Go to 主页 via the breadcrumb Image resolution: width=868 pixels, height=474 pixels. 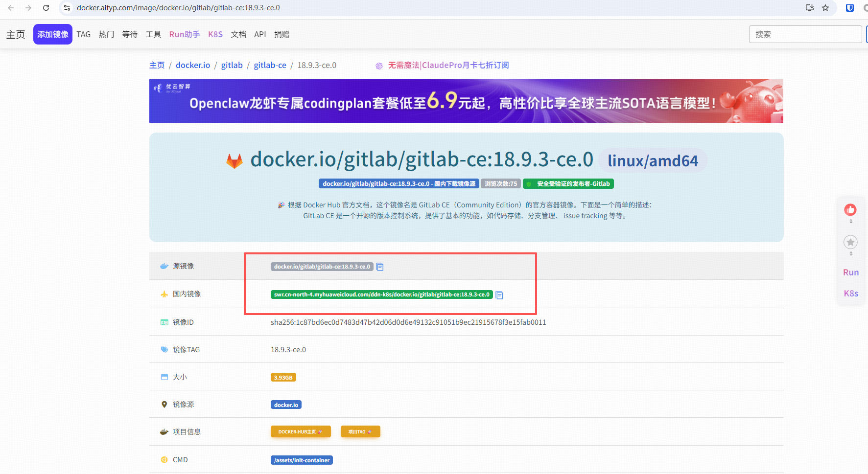point(157,65)
